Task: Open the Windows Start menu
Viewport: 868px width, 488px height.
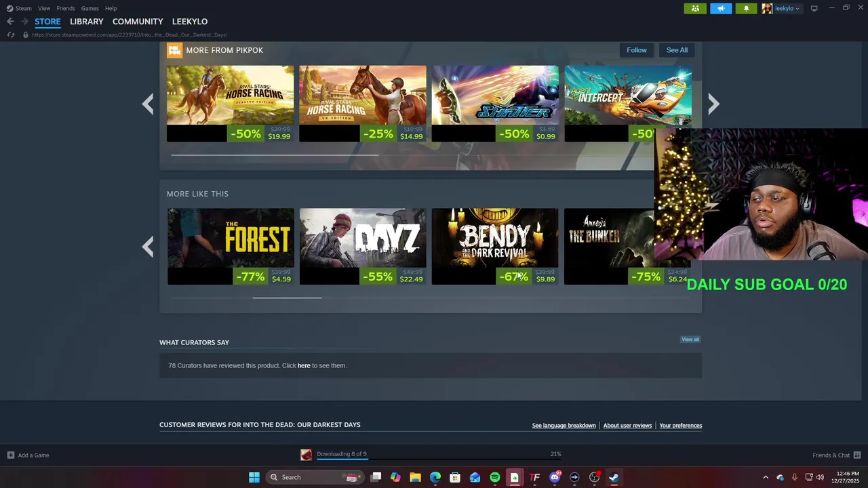Action: click(x=254, y=477)
